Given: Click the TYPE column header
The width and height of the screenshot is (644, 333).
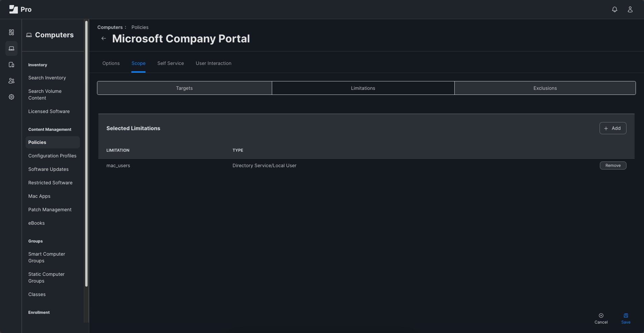Looking at the screenshot, I should pos(238,150).
